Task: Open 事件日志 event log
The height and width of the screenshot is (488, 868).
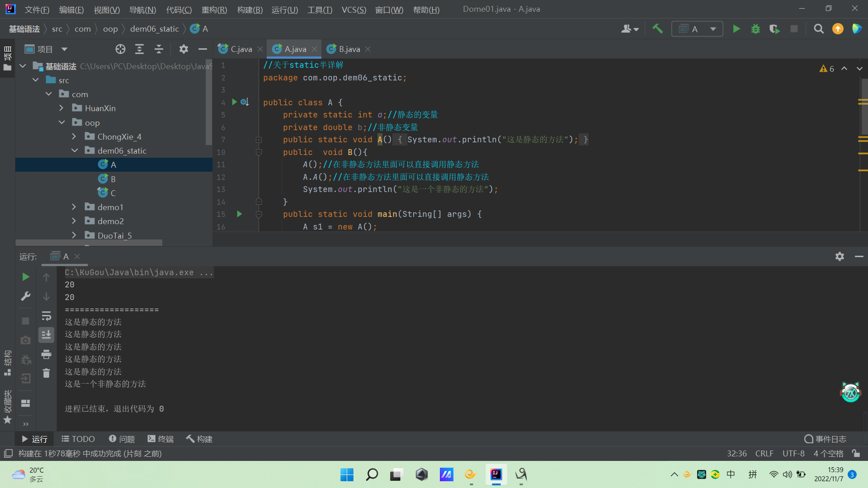Action: click(x=826, y=439)
